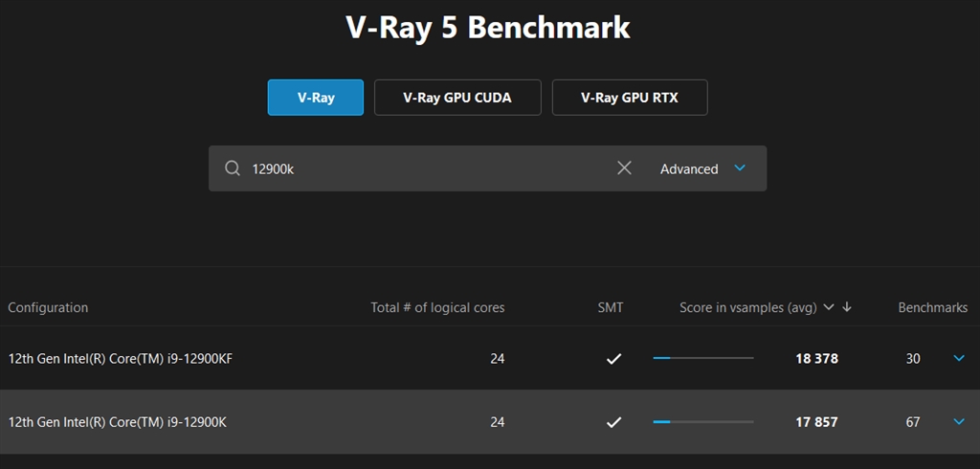Screen dimensions: 980x469
Task: Expand the Advanced search options chevron
Action: 739,167
